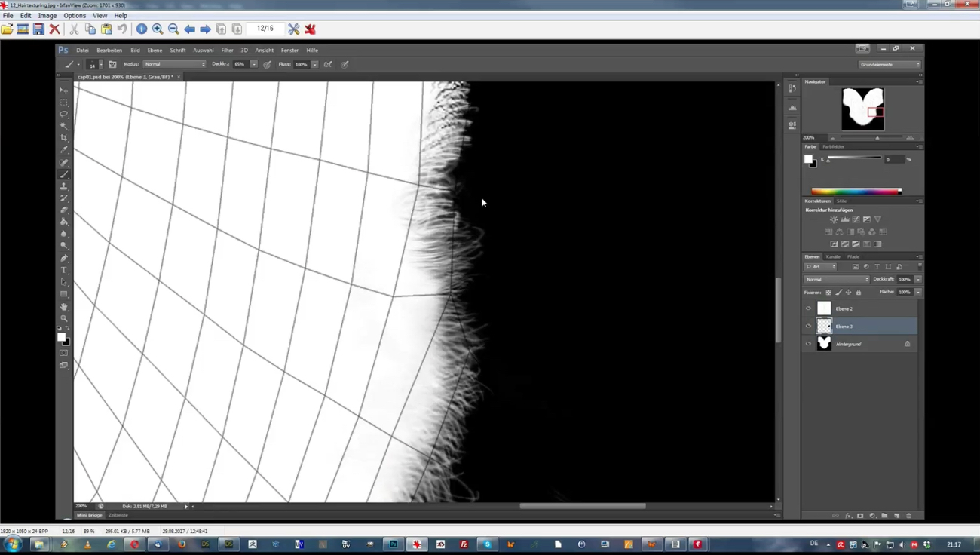Click the Navigator preview thumbnail
This screenshot has height=555, width=980.
[x=862, y=109]
